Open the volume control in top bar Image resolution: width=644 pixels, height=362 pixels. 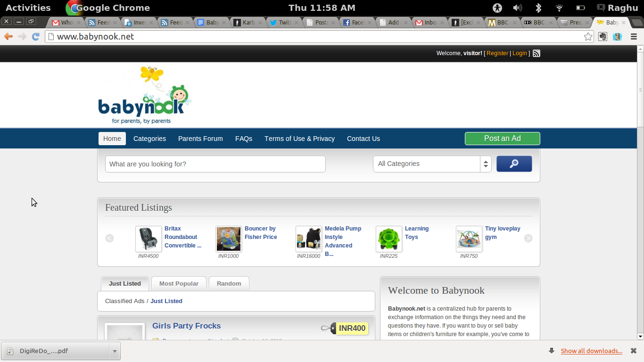click(x=517, y=8)
